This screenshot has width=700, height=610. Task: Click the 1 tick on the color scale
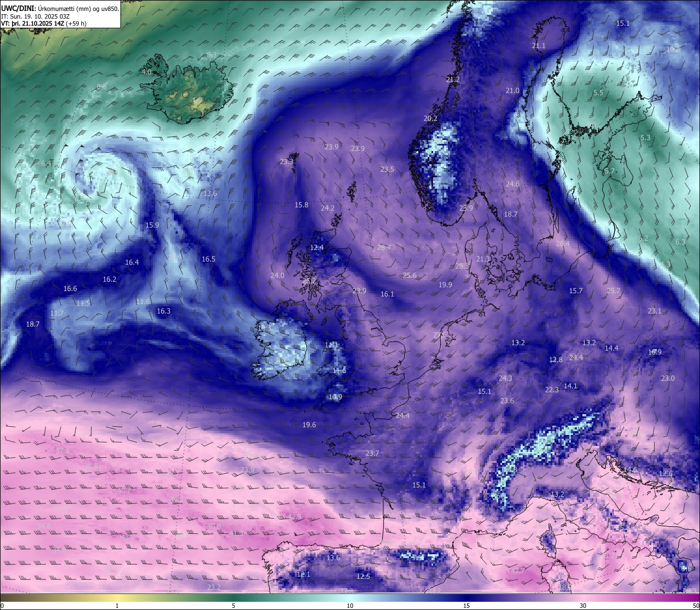click(x=117, y=606)
